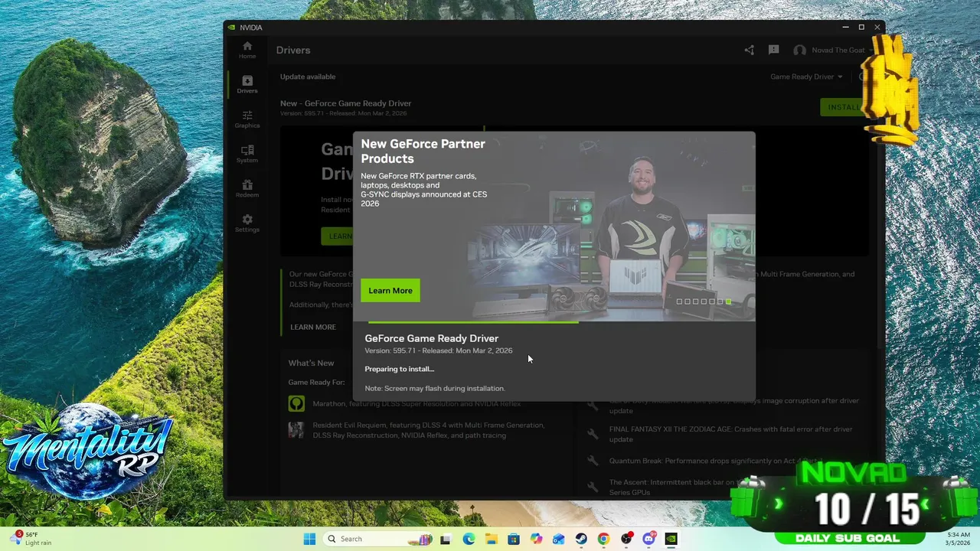Click the taskbar clock showing 5:34 AM
This screenshot has width=980, height=551.
[958, 539]
